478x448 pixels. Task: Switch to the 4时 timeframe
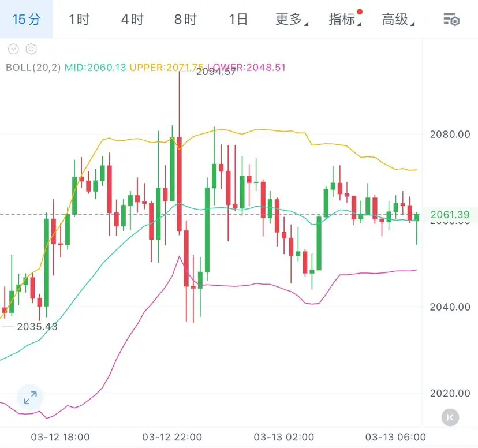pyautogui.click(x=132, y=20)
